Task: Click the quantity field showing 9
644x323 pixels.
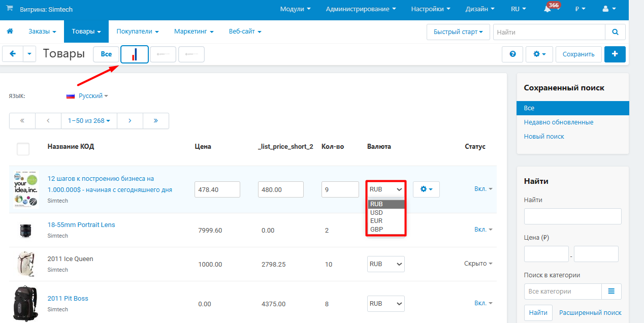Action: point(340,189)
